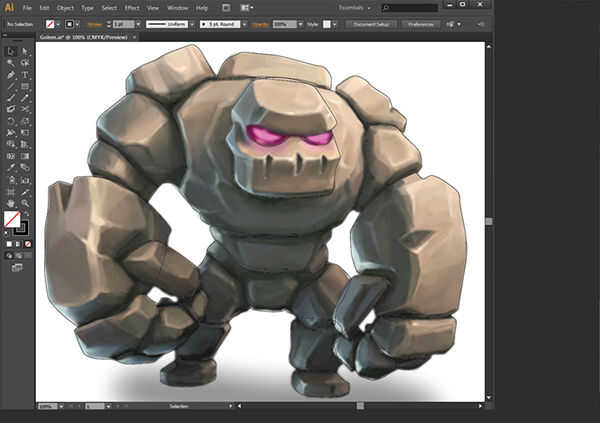600x423 pixels.
Task: Select the Zoom tool in Tools panel
Action: [x=25, y=203]
